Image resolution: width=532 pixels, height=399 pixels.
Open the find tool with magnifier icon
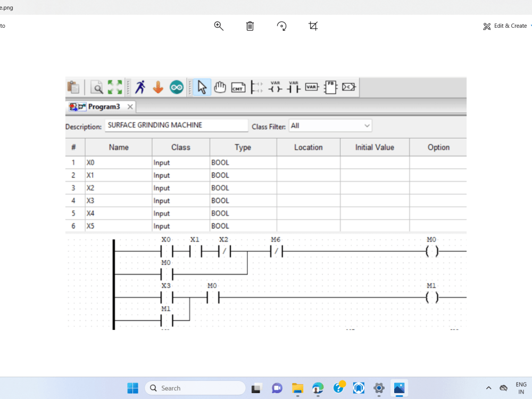(x=96, y=87)
